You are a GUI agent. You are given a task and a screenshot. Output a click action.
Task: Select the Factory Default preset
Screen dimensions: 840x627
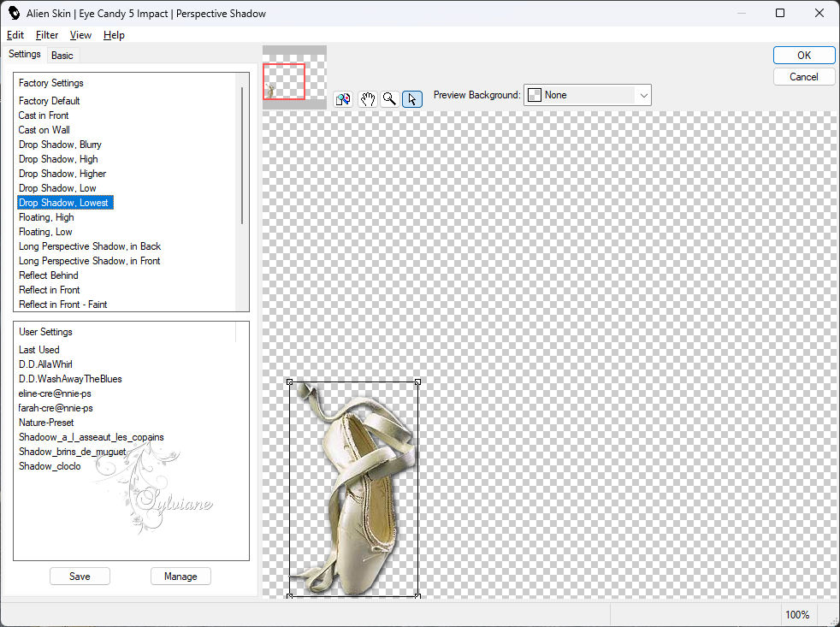50,101
